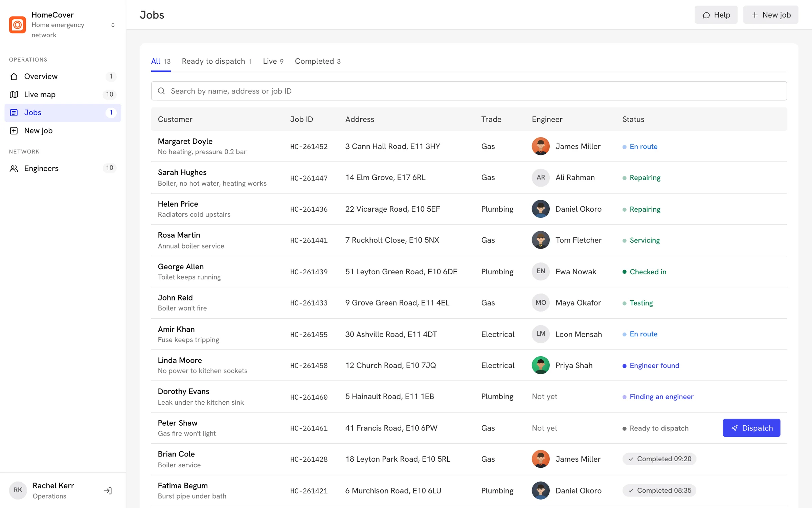Open the Dorothy Evans job row
The width and height of the screenshot is (812, 508).
(x=469, y=397)
